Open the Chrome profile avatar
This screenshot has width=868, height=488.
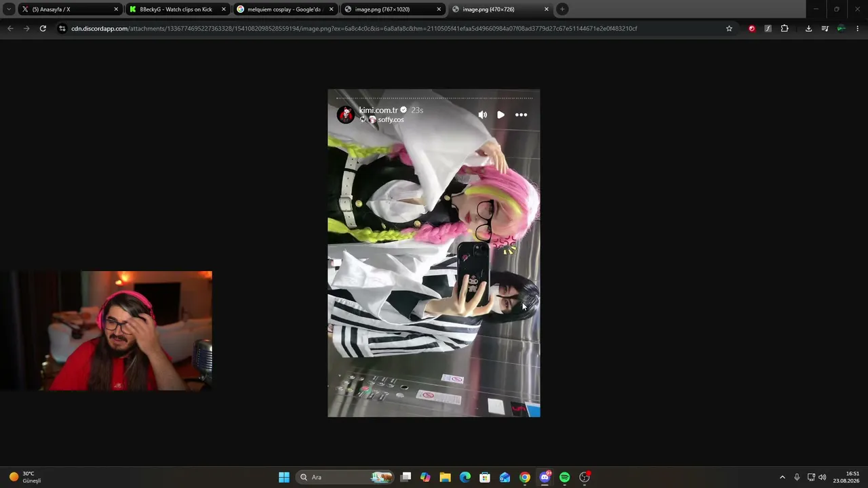841,28
